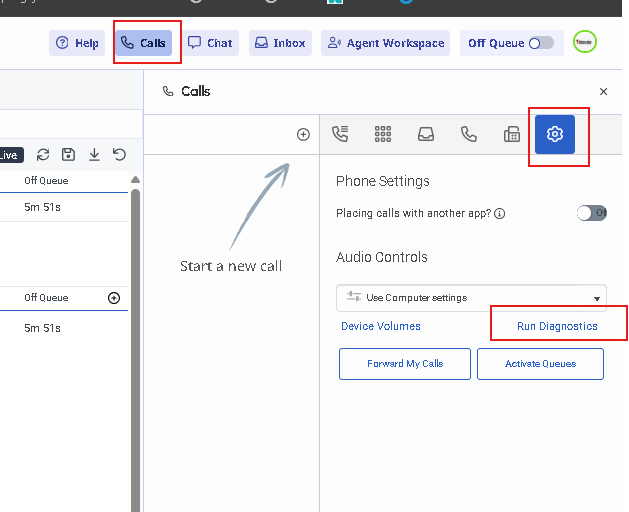This screenshot has height=512, width=629.
Task: Click the save disk icon
Action: 68,154
